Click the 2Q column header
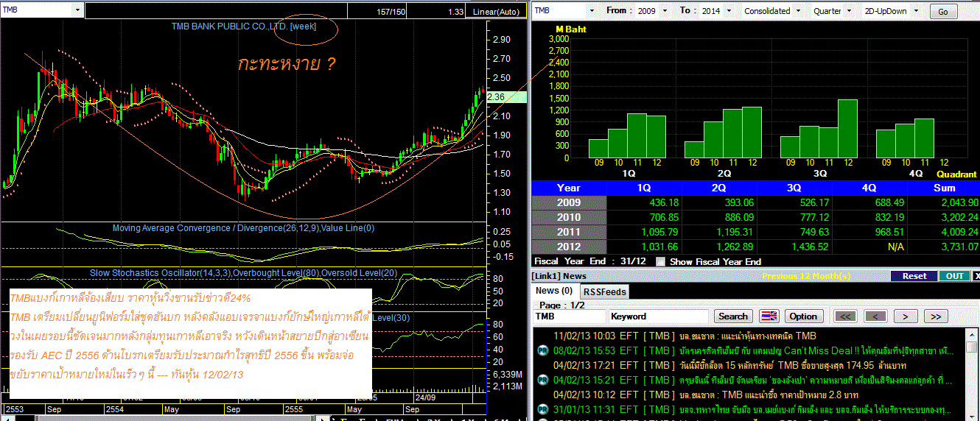Image resolution: width=980 pixels, height=421 pixels. (x=719, y=188)
